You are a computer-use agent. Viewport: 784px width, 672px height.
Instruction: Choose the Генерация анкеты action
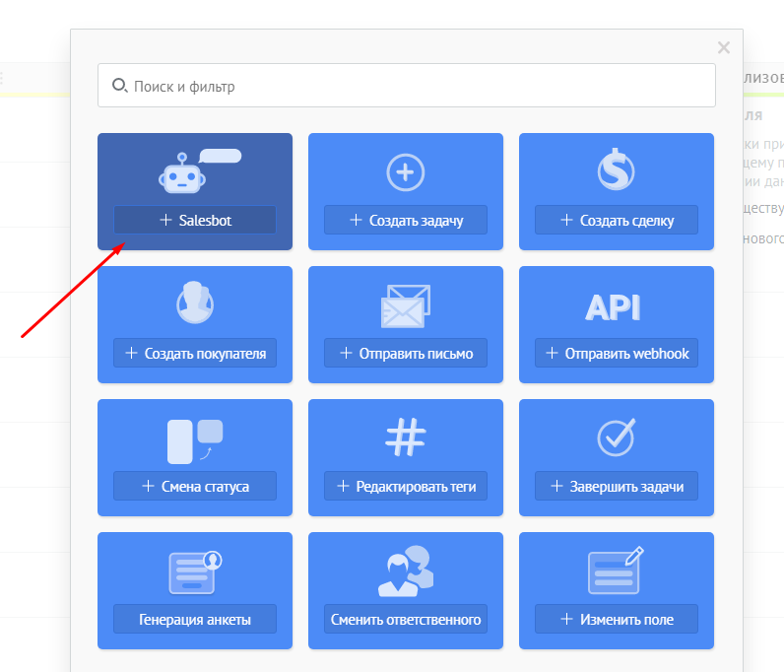tap(195, 619)
